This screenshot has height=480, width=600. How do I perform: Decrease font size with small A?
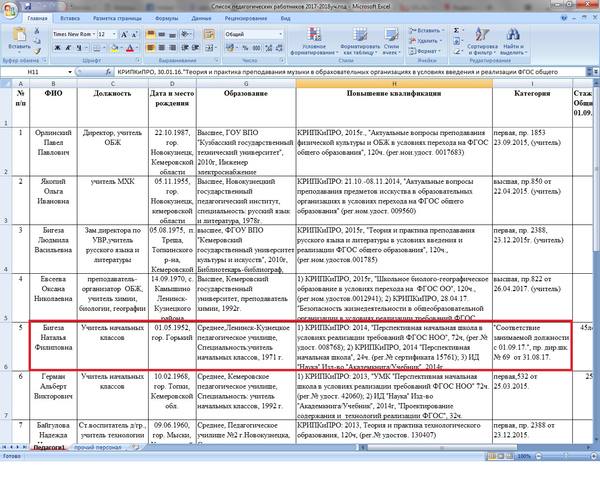135,34
